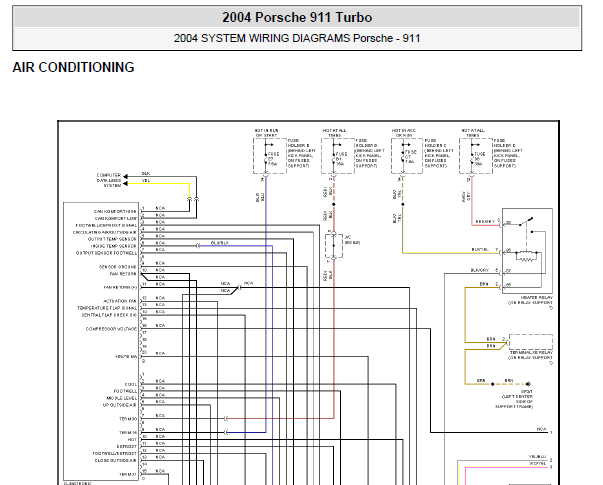
Task: Click the 'HOT IN RUN OR START' power label
Action: (266, 133)
